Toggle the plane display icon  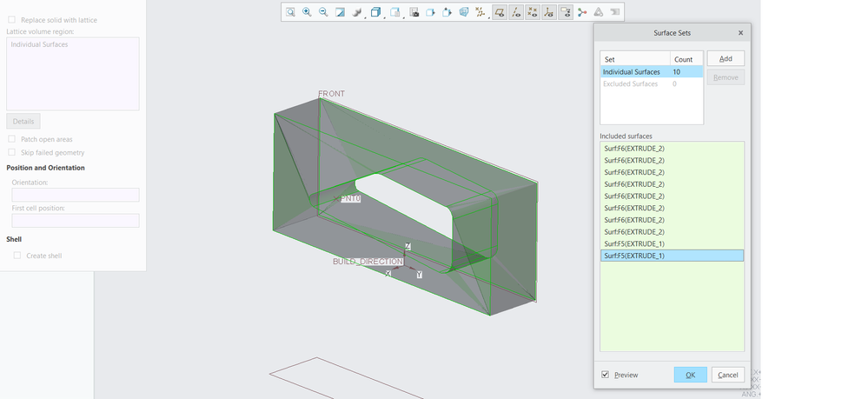click(500, 12)
